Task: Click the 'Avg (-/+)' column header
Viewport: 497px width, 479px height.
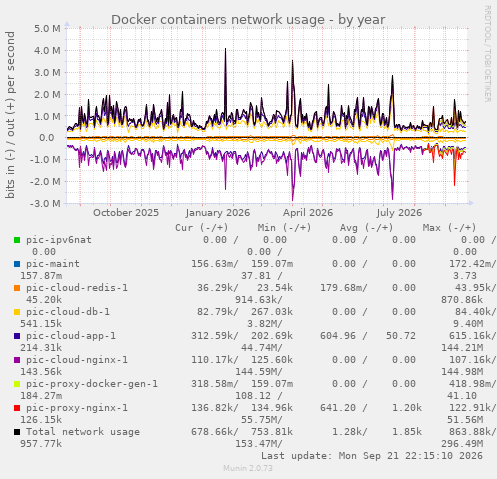Action: tap(367, 228)
